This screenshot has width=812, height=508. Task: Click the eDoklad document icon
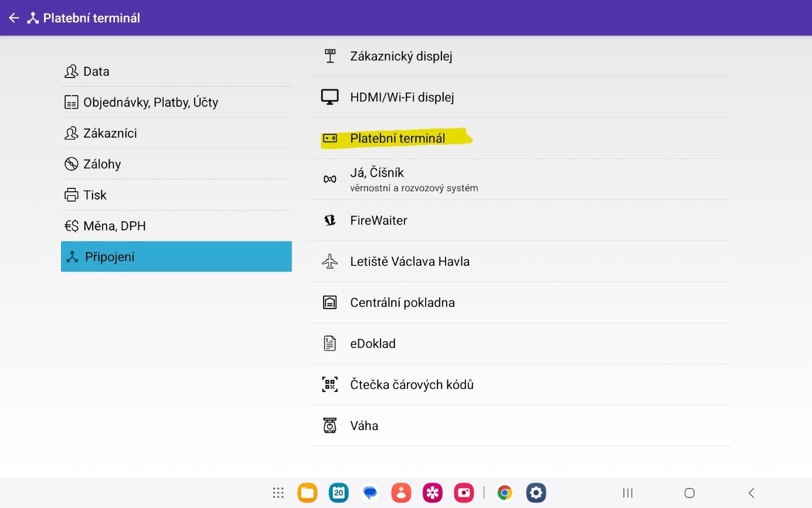[x=330, y=344]
